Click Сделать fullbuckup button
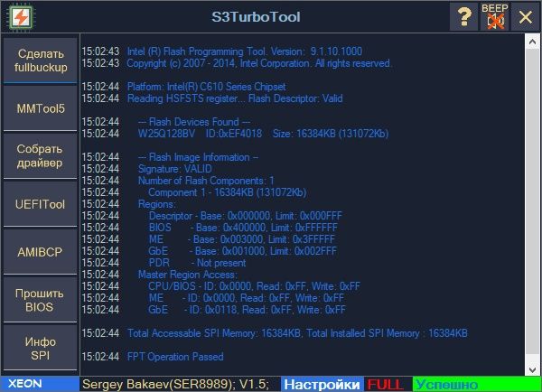 [x=41, y=61]
